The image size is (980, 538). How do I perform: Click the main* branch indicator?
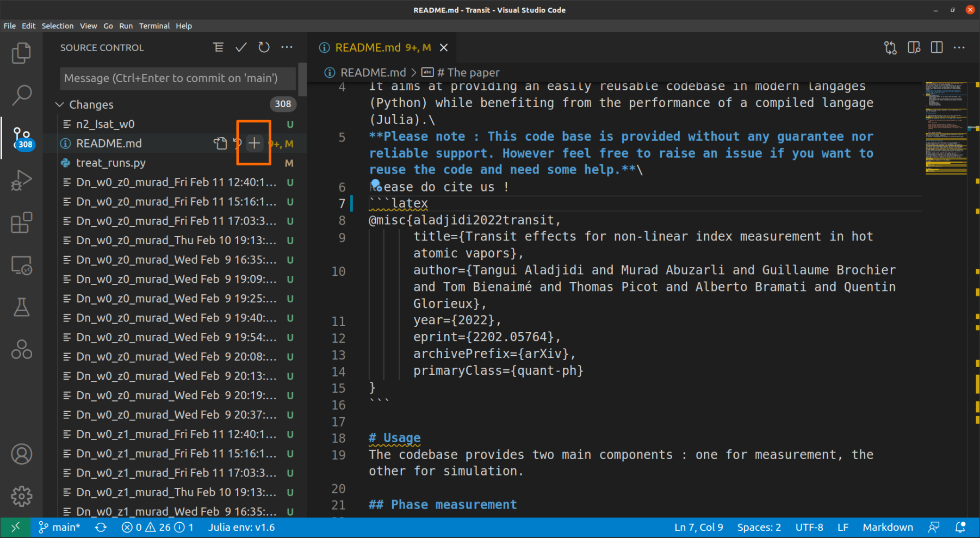tap(60, 527)
